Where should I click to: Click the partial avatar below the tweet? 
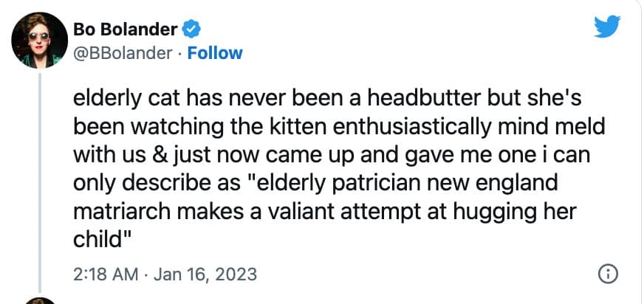(41, 300)
